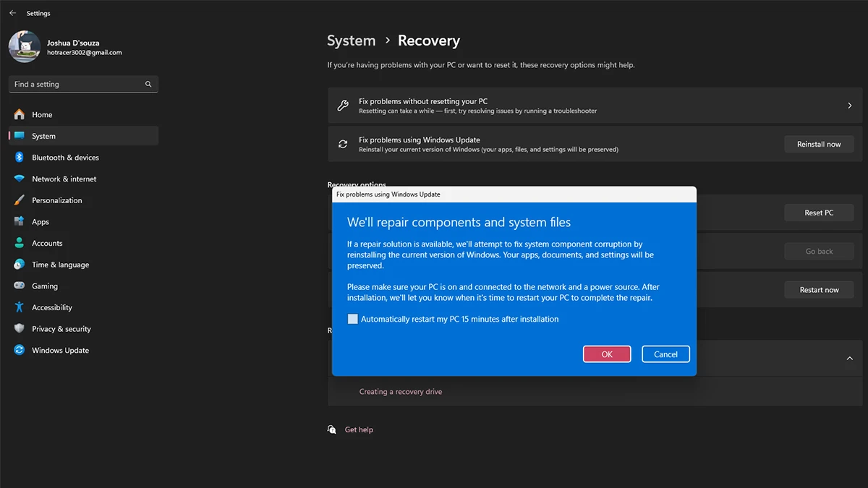
Task: Click the Go back button
Action: [819, 251]
